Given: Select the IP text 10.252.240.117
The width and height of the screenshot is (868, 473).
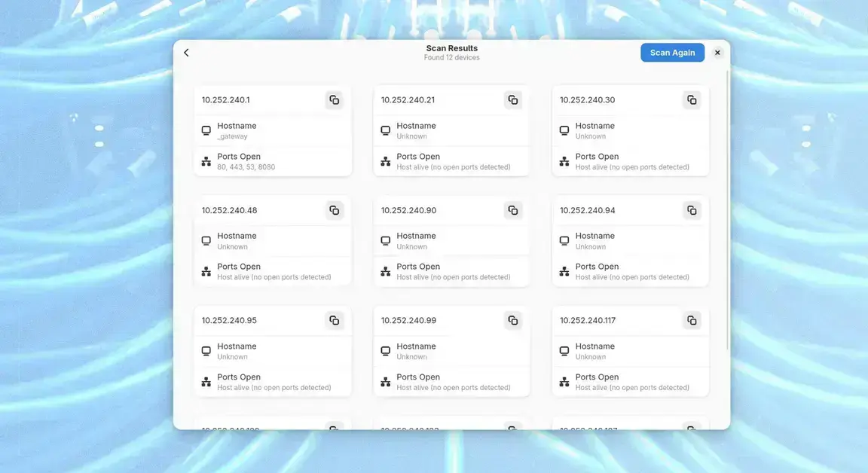Looking at the screenshot, I should pos(588,320).
